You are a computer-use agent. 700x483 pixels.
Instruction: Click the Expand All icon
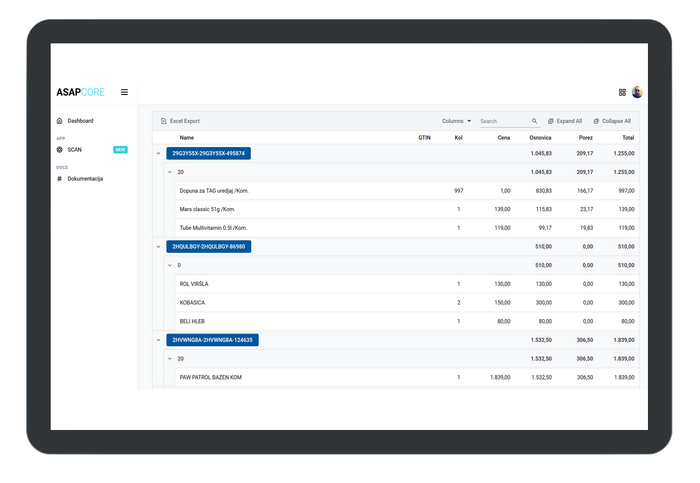pyautogui.click(x=551, y=121)
